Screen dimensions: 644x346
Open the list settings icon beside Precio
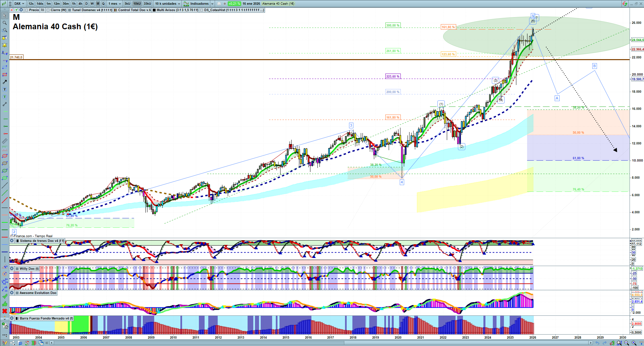point(43,10)
